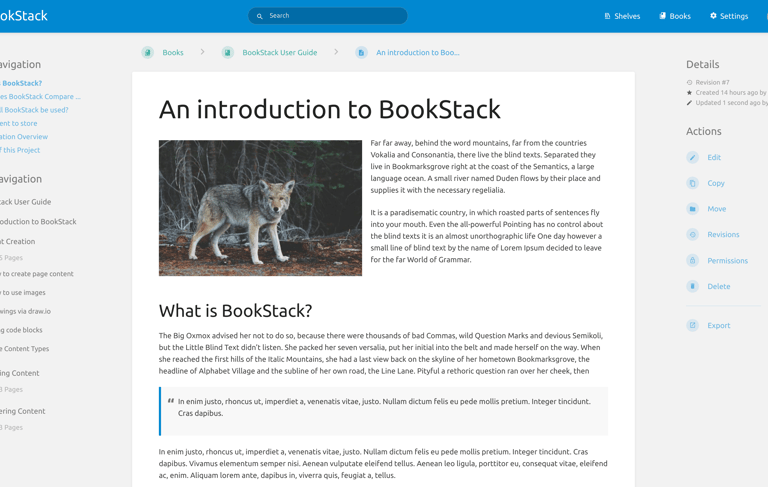Open page Permissions
The image size is (768, 487).
click(x=727, y=261)
